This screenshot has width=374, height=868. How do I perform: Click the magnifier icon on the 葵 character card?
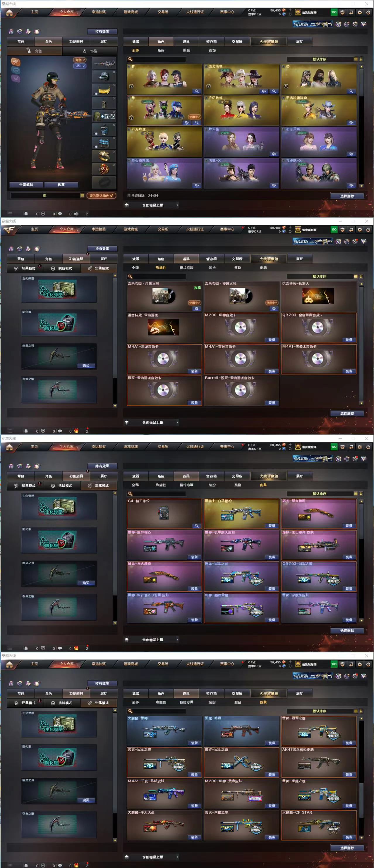pos(351,91)
